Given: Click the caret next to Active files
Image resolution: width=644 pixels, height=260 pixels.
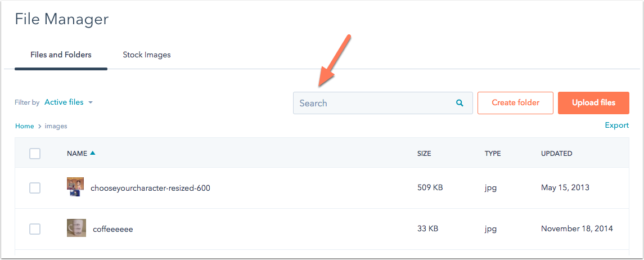Looking at the screenshot, I should (91, 102).
